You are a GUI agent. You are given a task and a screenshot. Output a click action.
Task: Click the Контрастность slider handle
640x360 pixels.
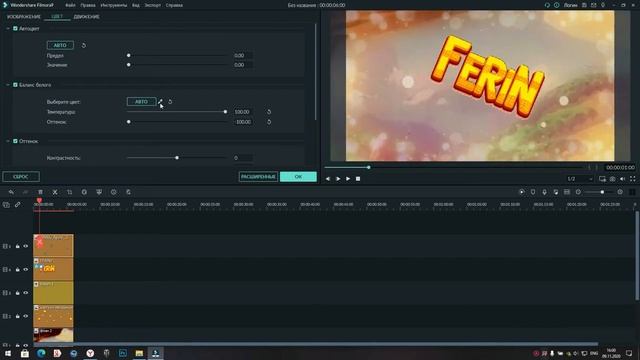(177, 158)
